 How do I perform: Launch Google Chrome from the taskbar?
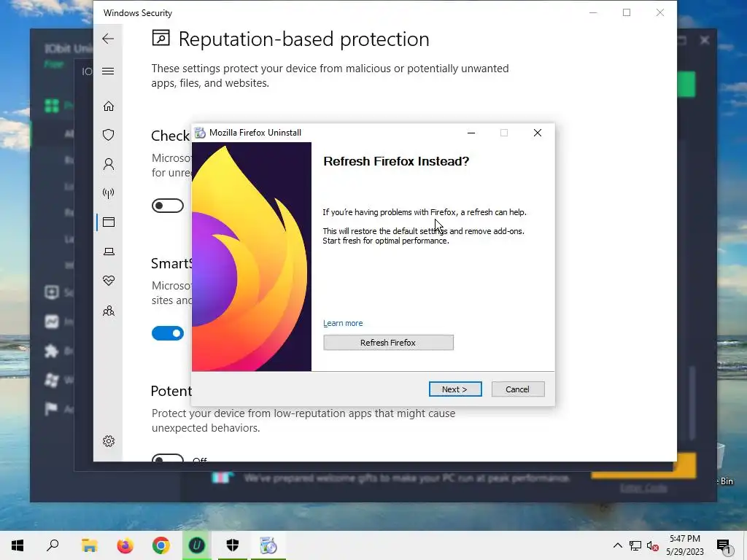click(x=161, y=545)
